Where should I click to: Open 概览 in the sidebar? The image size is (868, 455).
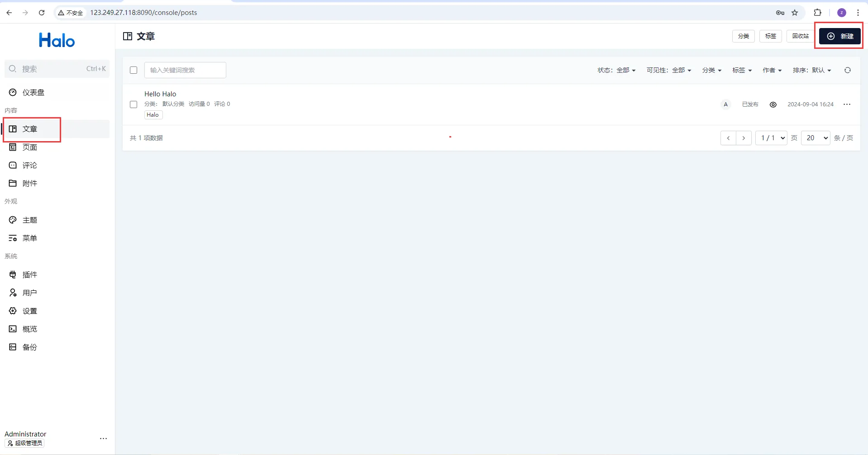coord(57,329)
